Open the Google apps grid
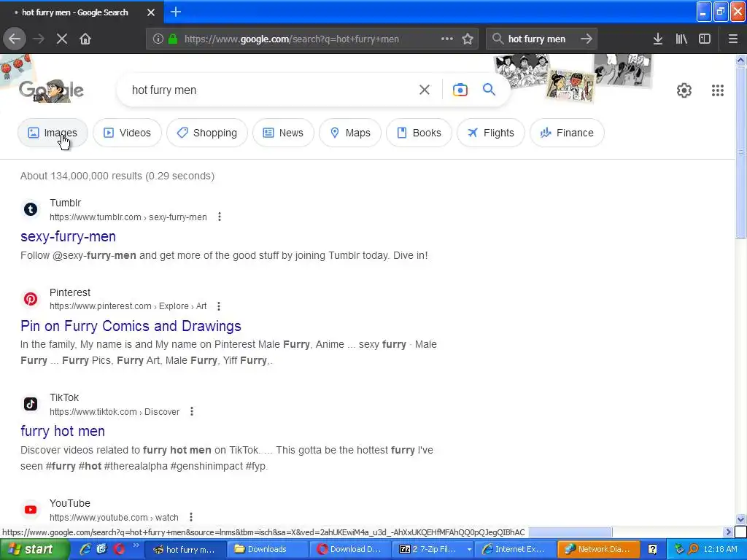747x560 pixels. click(x=718, y=90)
